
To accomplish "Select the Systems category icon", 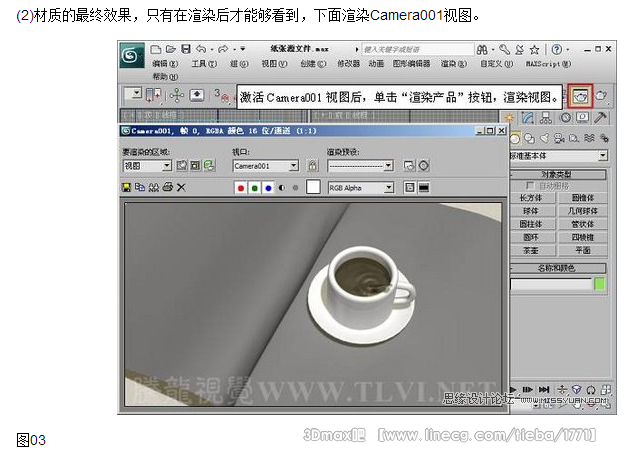I will 604,138.
